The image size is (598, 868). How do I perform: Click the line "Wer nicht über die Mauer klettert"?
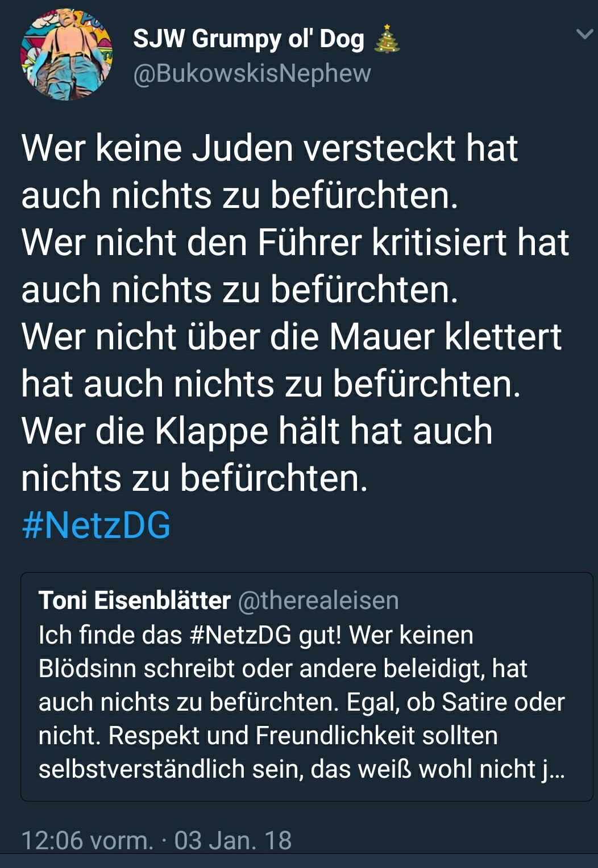(291, 336)
